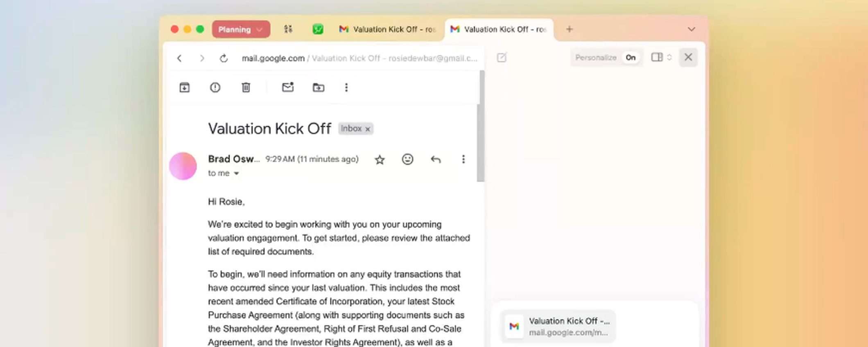Click the paragraph starting "To begin, we'll need"
Viewport: 868px width, 347px height.
pyautogui.click(x=336, y=308)
